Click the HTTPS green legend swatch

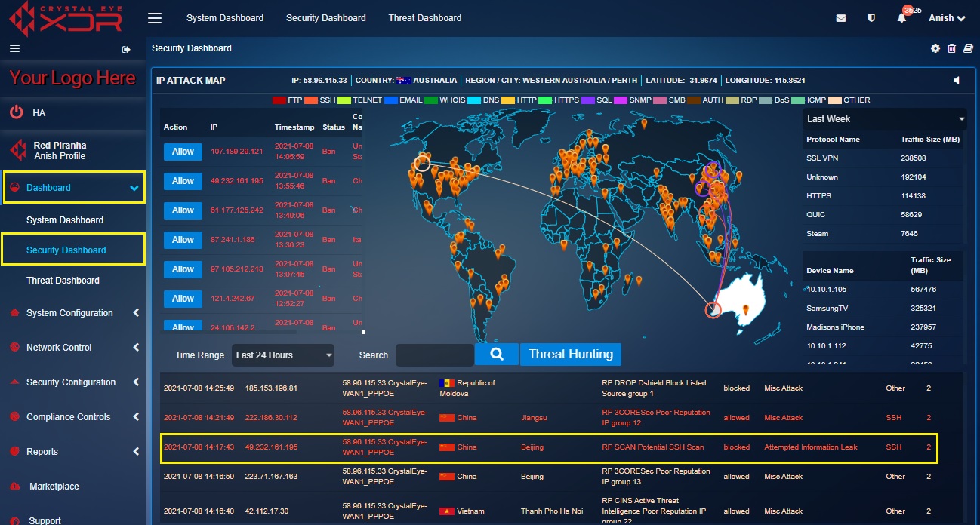[x=544, y=100]
